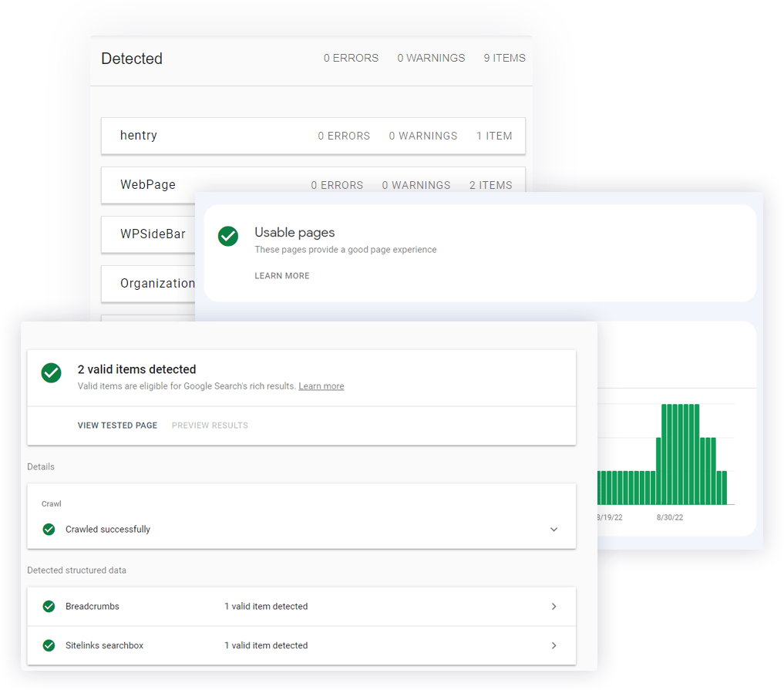
Task: Open the WPSideBar detected item row
Action: click(x=148, y=234)
